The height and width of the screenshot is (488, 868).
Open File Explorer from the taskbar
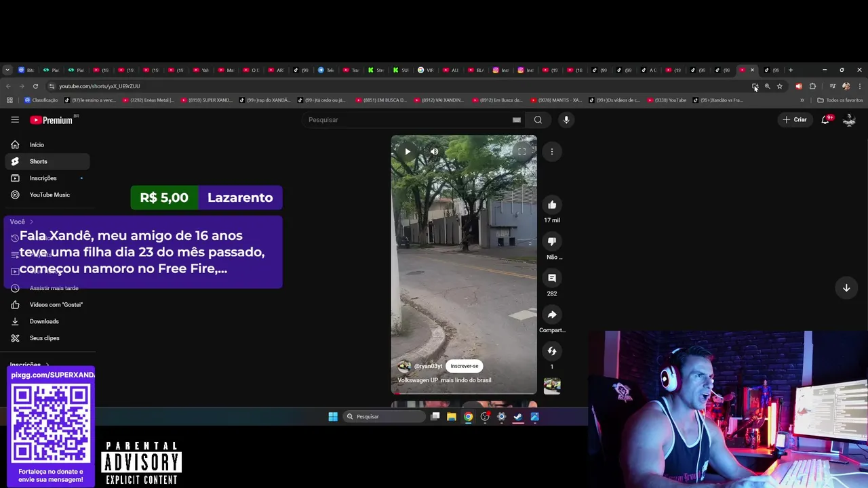click(x=452, y=416)
